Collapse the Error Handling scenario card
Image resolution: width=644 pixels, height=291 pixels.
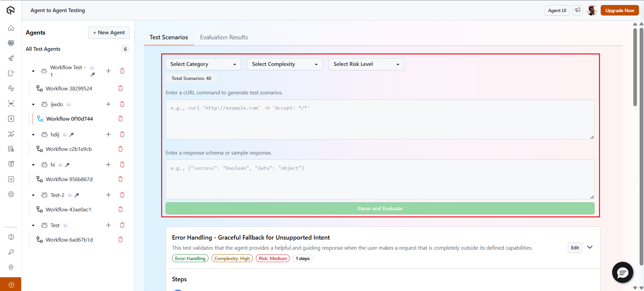point(590,247)
